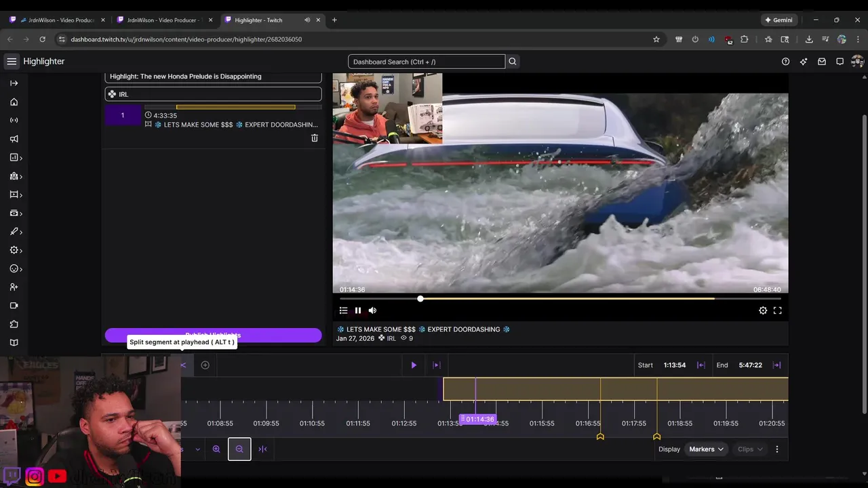Open a new Chrome tab

tap(334, 20)
